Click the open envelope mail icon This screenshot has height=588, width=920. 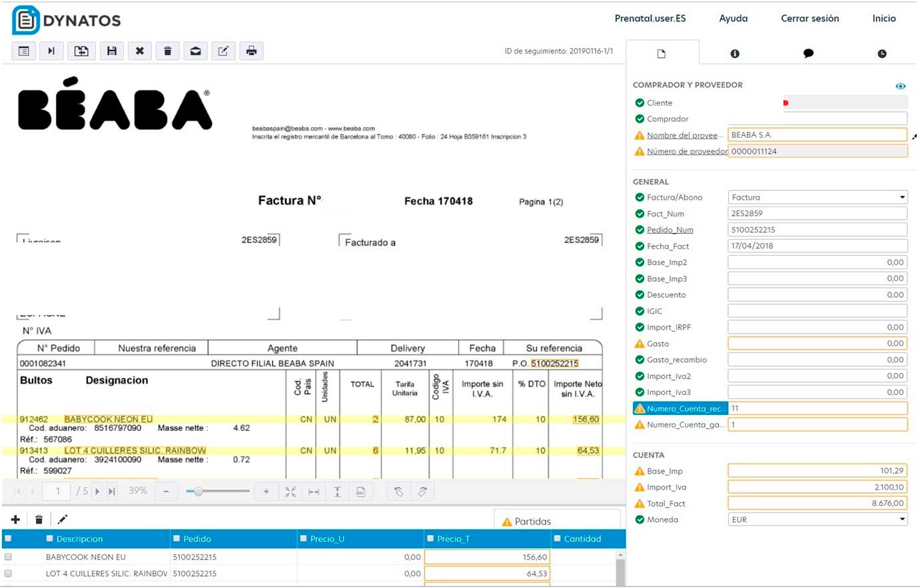(x=196, y=51)
